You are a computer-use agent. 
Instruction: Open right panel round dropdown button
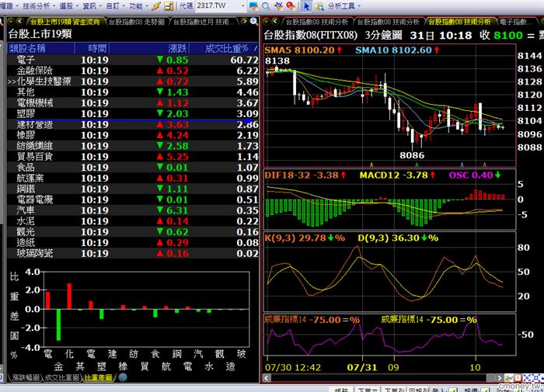tap(266, 22)
